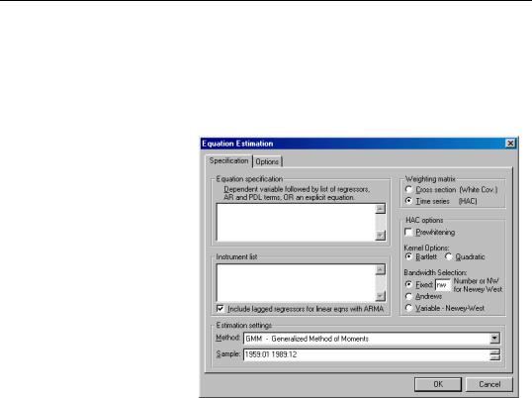This screenshot has width=532, height=398.
Task: Select Fixed bandwidth selection
Action: [408, 284]
